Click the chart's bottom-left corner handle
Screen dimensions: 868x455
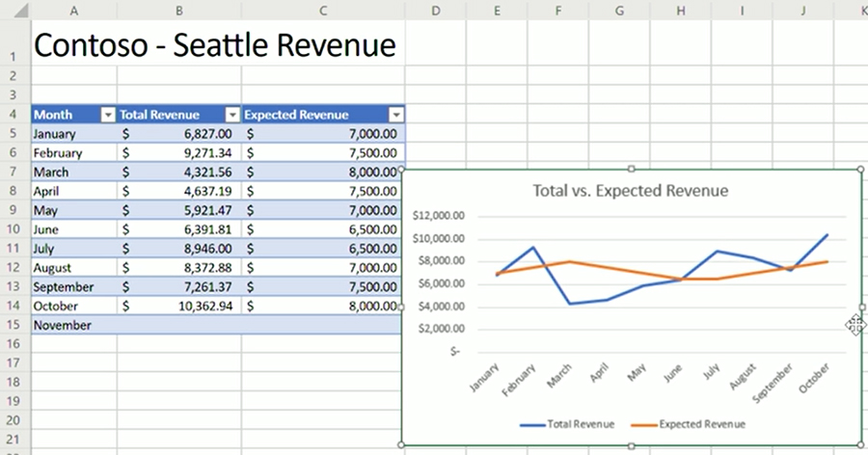(x=401, y=445)
